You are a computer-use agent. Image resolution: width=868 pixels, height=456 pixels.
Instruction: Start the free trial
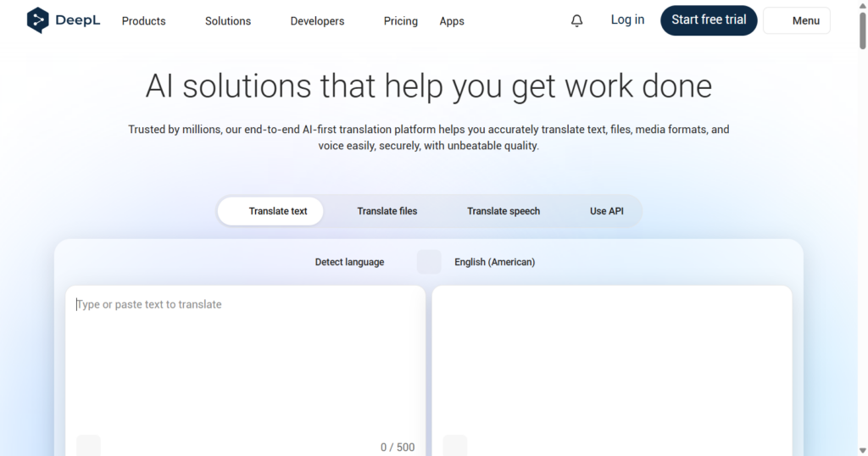709,20
